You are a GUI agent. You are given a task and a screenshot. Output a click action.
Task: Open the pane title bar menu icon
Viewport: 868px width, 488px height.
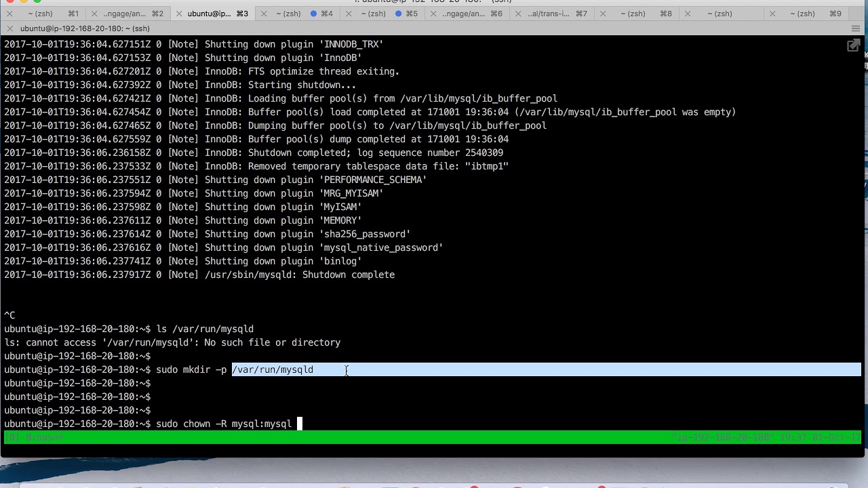point(855,28)
